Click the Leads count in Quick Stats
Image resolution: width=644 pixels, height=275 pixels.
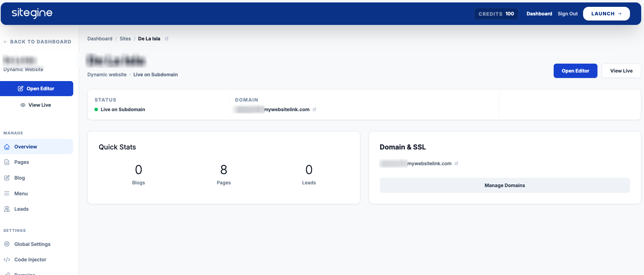click(309, 170)
